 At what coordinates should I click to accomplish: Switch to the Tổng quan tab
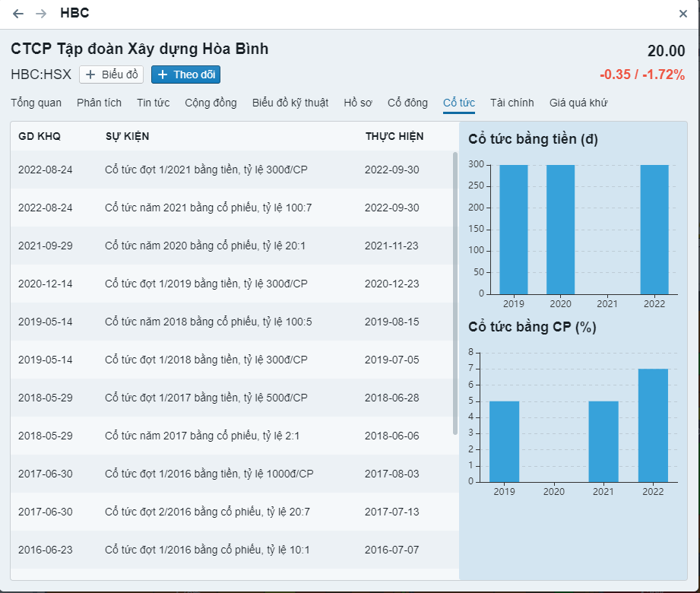pos(36,103)
